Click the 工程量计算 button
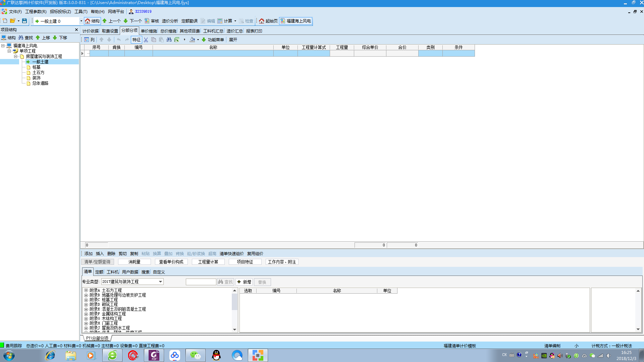This screenshot has width=644, height=362. (208, 262)
